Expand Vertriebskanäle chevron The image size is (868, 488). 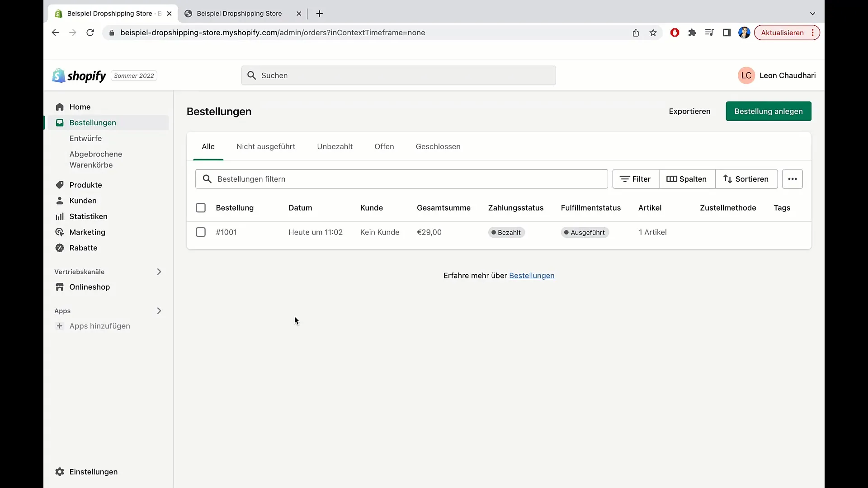coord(159,272)
